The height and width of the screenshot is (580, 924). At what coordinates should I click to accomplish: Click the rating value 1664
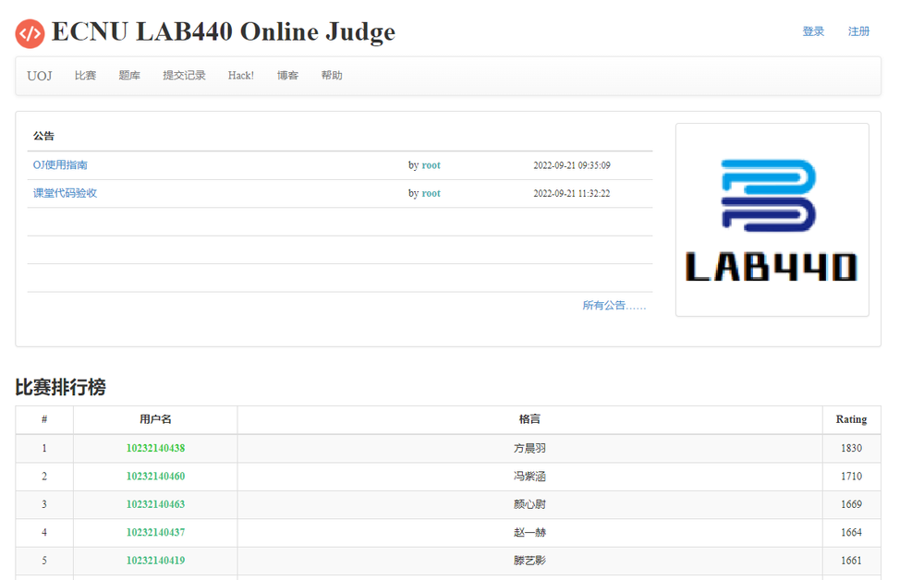click(x=852, y=532)
